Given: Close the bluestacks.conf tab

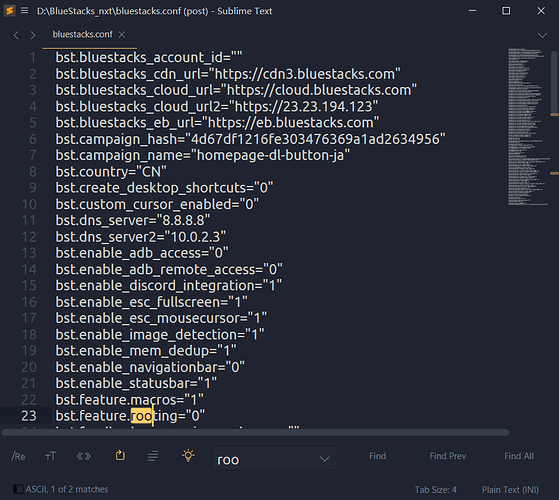Looking at the screenshot, I should point(122,34).
